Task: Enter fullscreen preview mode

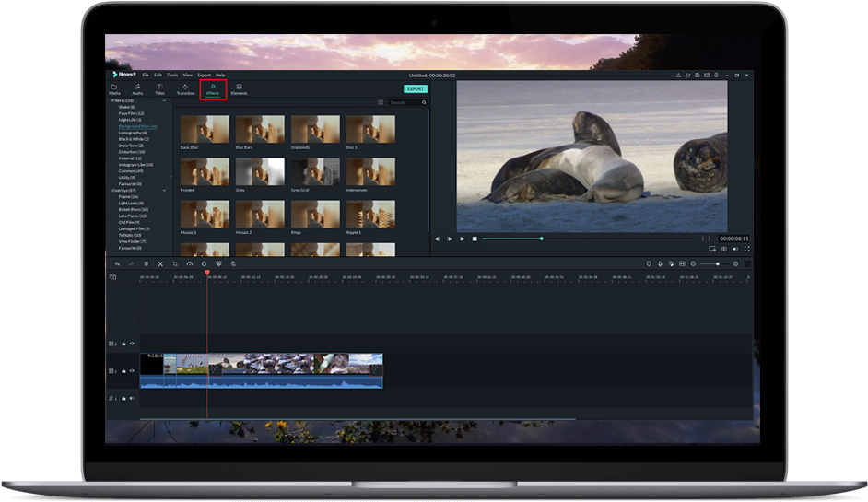Action: (x=746, y=249)
